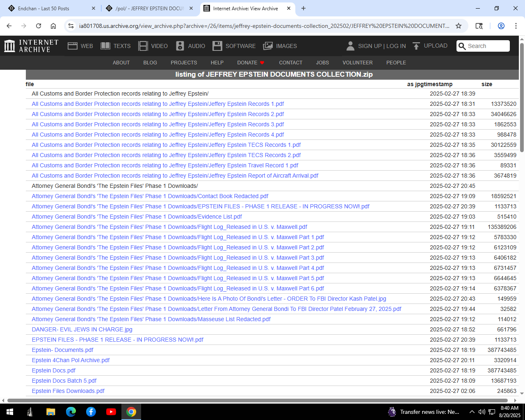Open the JOBS menu item

(322, 63)
